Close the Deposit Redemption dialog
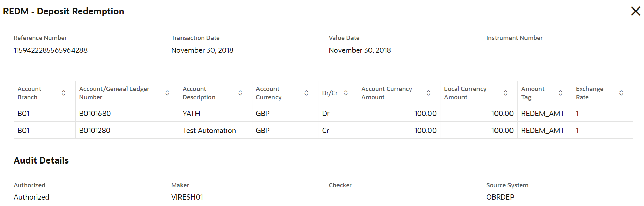This screenshot has width=644, height=206. tap(635, 11)
